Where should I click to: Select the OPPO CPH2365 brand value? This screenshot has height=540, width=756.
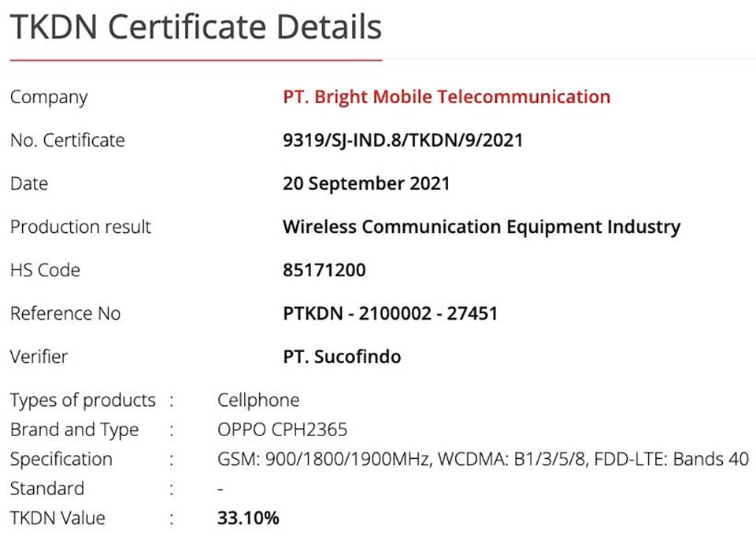pyautogui.click(x=282, y=430)
